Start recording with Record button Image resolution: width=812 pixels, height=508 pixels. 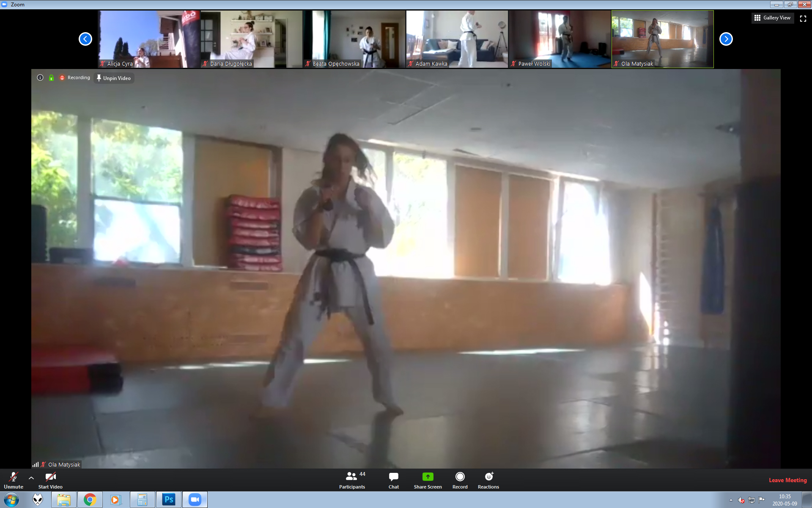pyautogui.click(x=460, y=480)
